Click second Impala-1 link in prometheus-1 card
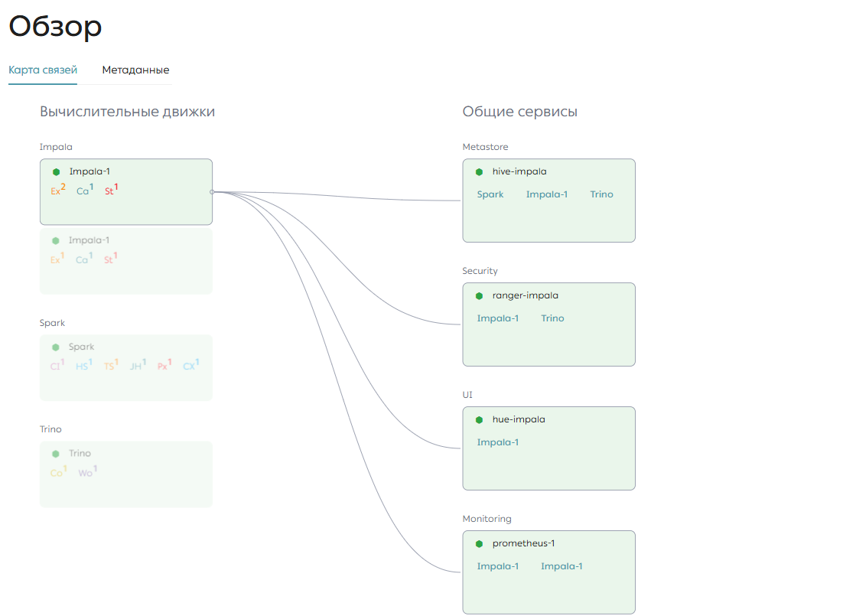 tap(561, 566)
